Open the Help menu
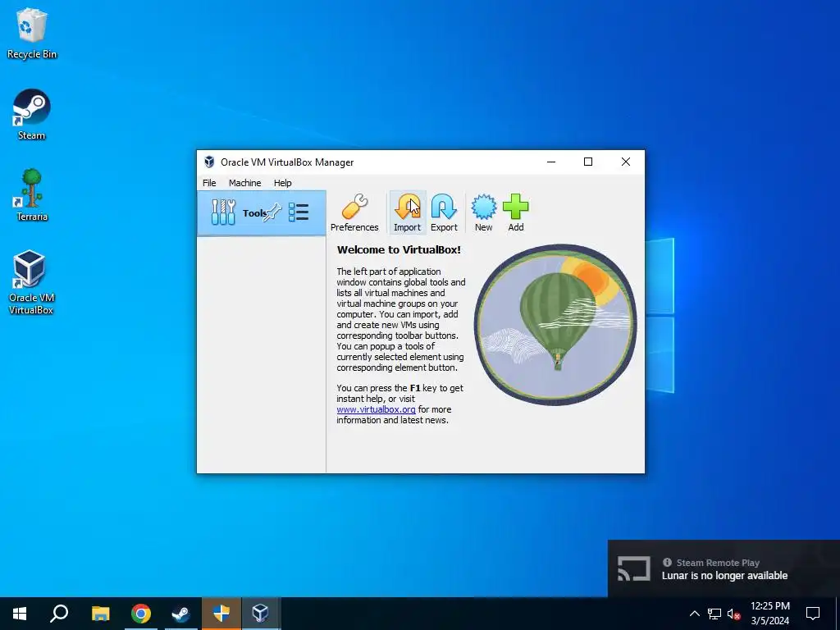The width and height of the screenshot is (840, 630). [x=282, y=183]
